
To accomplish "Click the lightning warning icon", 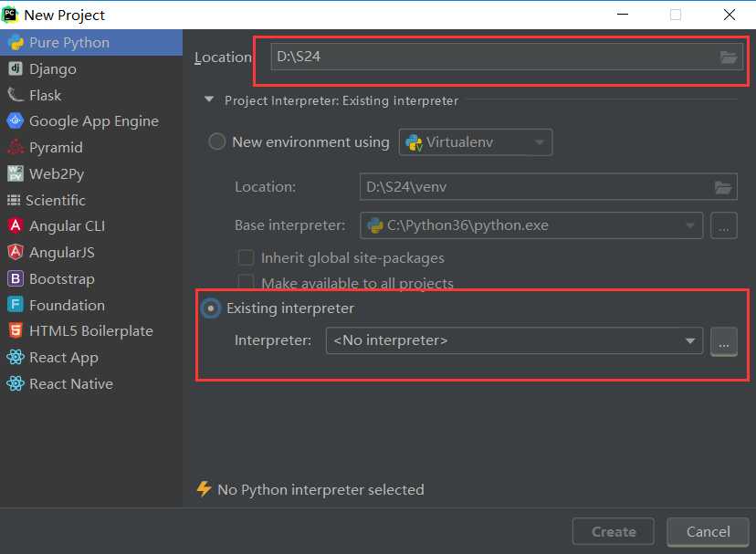I will pyautogui.click(x=204, y=489).
